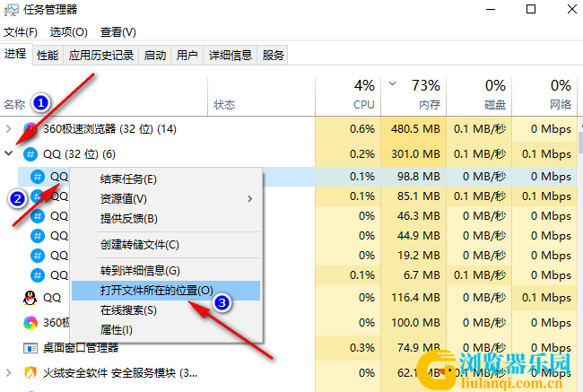Viewport: 583px width, 392px height.
Task: Click the 85.1 MB memory value
Action: [418, 196]
